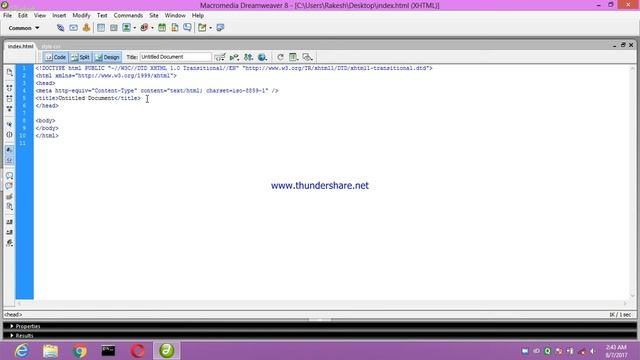Click Open Documents in the coding toolbar
Viewport: 640px width, 360px height.
(9, 72)
